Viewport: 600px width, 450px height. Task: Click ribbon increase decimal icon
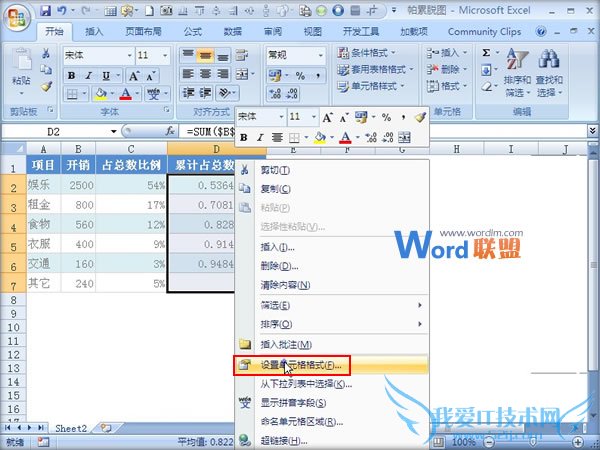pyautogui.click(x=275, y=93)
